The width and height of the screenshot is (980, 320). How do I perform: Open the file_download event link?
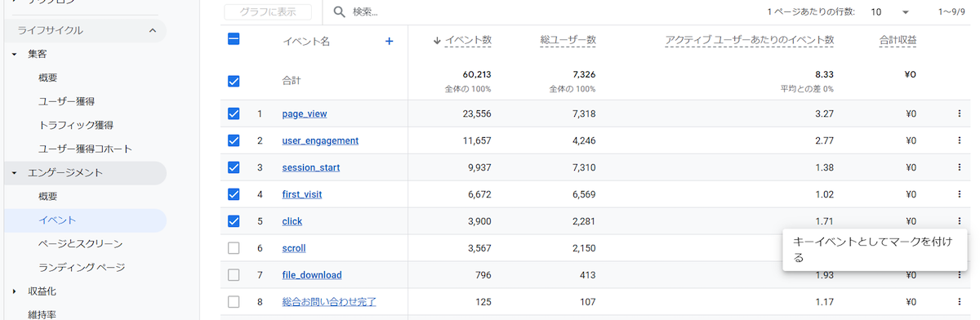click(x=311, y=275)
